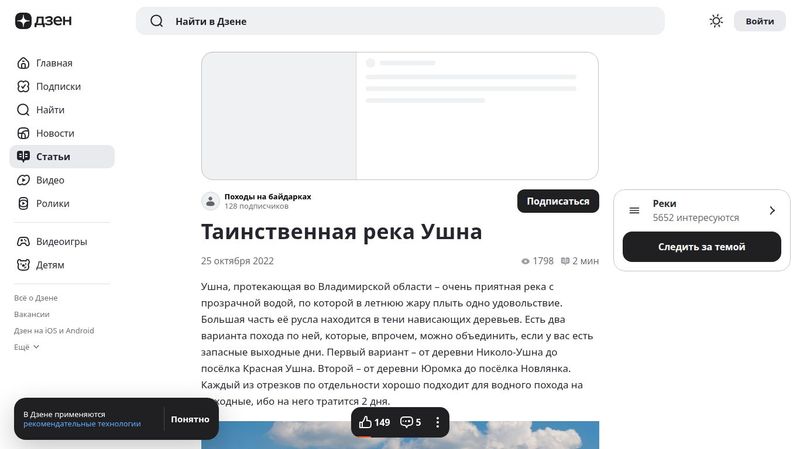Open the three-dot article options menu
Image resolution: width=800 pixels, height=449 pixels.
coord(437,422)
